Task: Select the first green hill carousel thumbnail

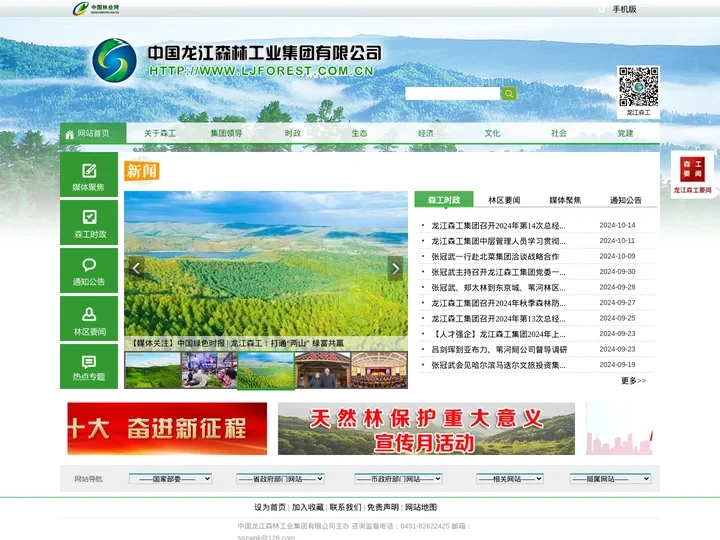Action: [152, 370]
